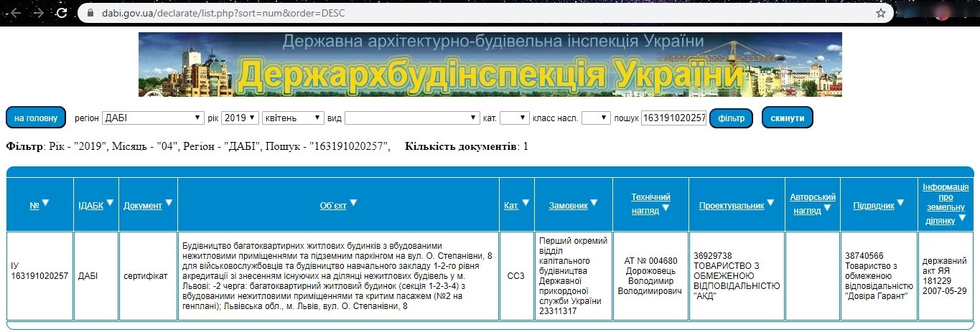Go forward with the browser forward arrow
Viewport: 980px width, 332px height.
[38, 13]
